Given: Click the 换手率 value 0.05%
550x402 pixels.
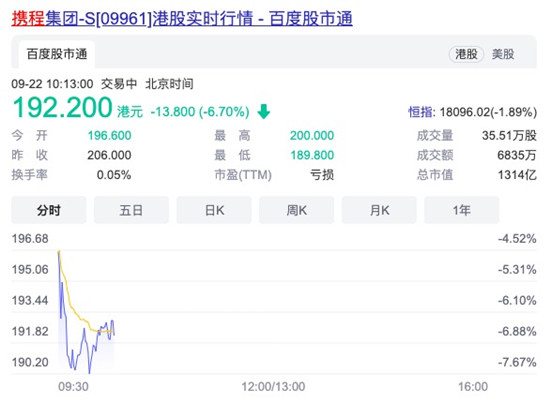Looking at the screenshot, I should [114, 175].
